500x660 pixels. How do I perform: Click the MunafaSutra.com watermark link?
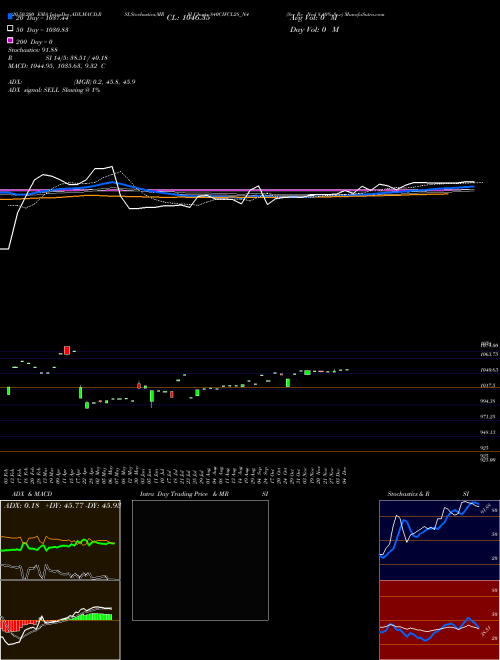point(364,14)
